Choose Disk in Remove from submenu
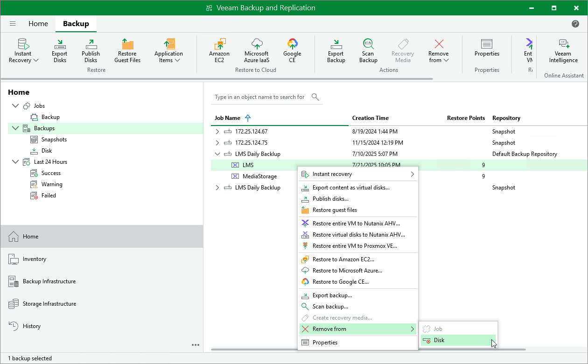The height and width of the screenshot is (364, 588). click(x=439, y=340)
